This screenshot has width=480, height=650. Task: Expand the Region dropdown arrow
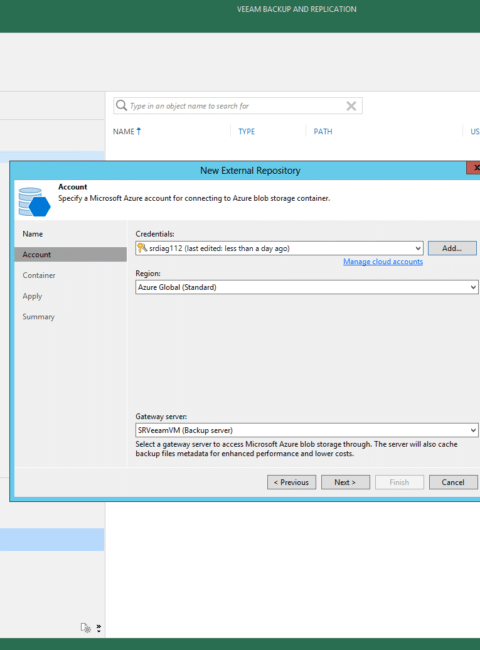pos(473,287)
